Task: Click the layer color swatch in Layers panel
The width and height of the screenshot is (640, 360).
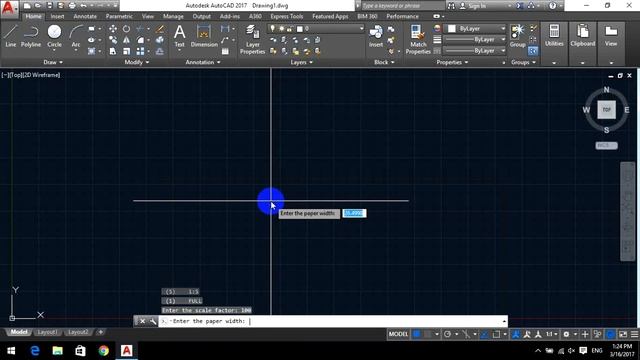Action: pyautogui.click(x=300, y=29)
